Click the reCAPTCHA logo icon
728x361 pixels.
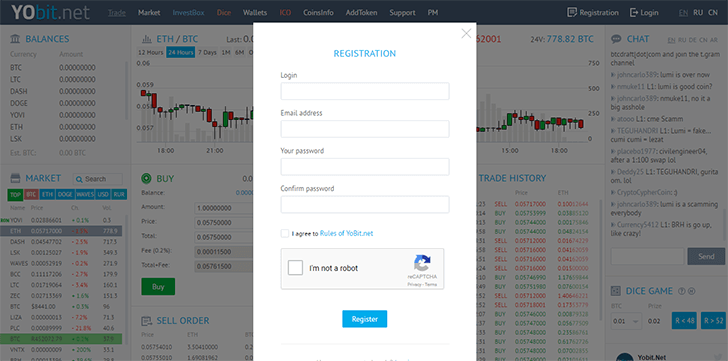(x=422, y=263)
